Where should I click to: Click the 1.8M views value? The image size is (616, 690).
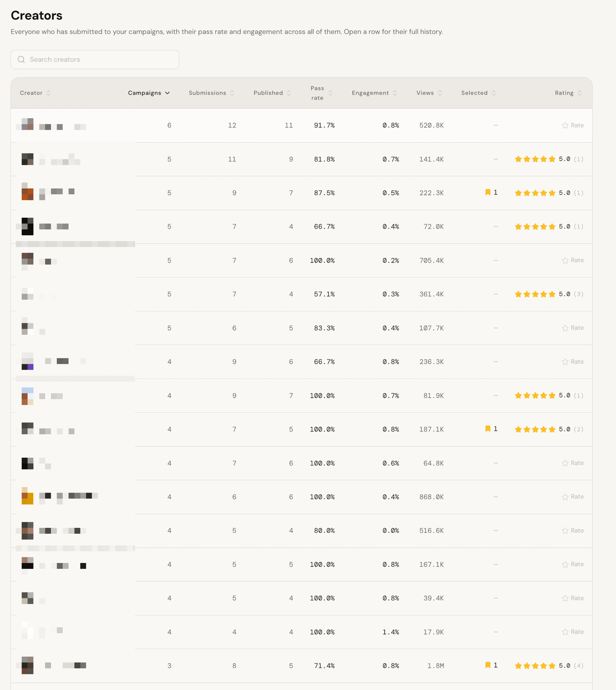(436, 666)
